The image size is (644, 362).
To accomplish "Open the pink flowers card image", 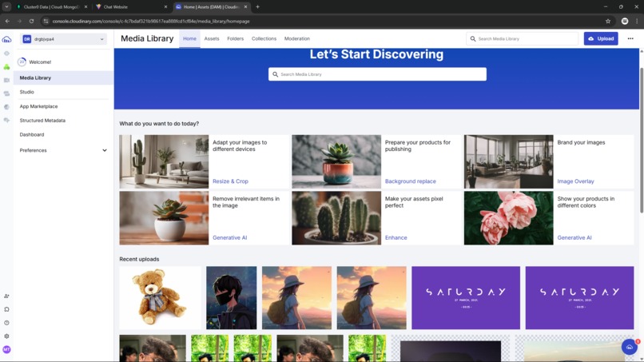I will click(x=508, y=218).
